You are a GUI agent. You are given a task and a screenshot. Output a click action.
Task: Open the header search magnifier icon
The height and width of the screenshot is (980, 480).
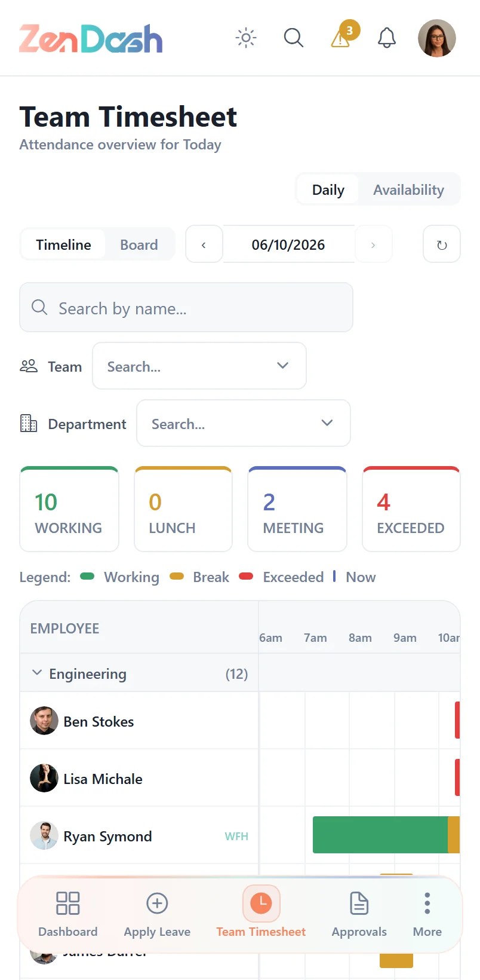(x=293, y=38)
